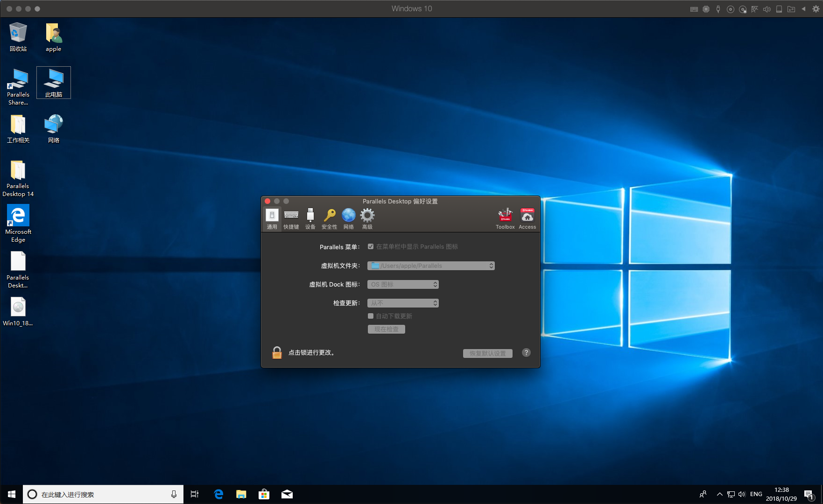Open File Explorer from the taskbar
Viewport: 823px width, 504px height.
coord(241,494)
